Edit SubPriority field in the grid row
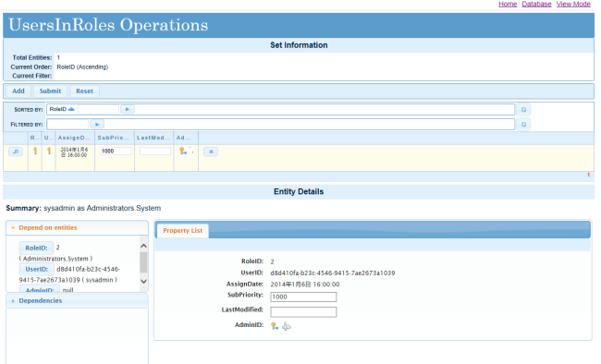This screenshot has height=364, width=601. [117, 151]
